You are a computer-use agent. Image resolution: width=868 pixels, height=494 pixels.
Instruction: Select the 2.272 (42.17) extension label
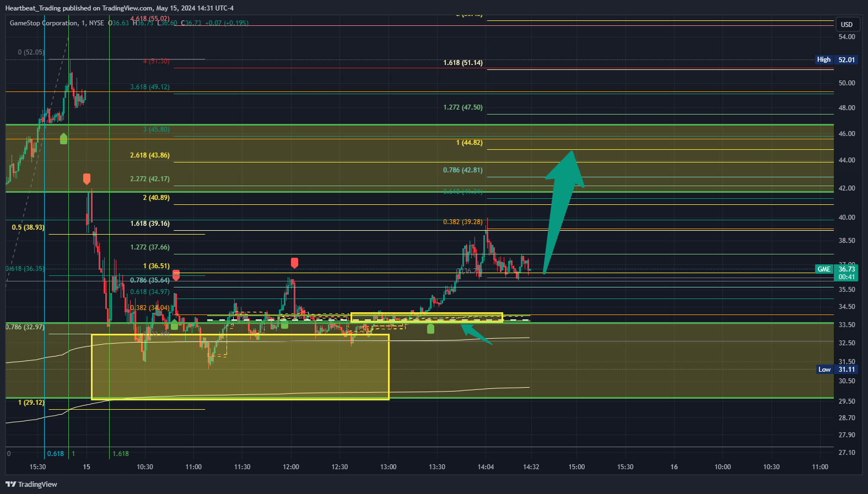coord(149,179)
